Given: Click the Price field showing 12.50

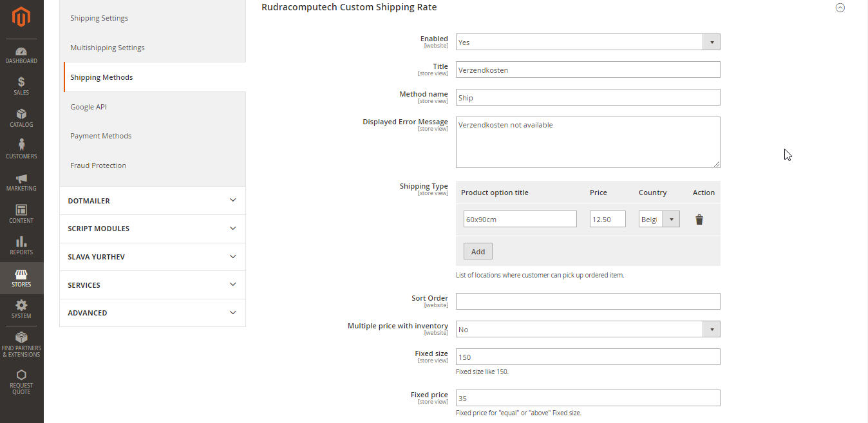Looking at the screenshot, I should 608,219.
